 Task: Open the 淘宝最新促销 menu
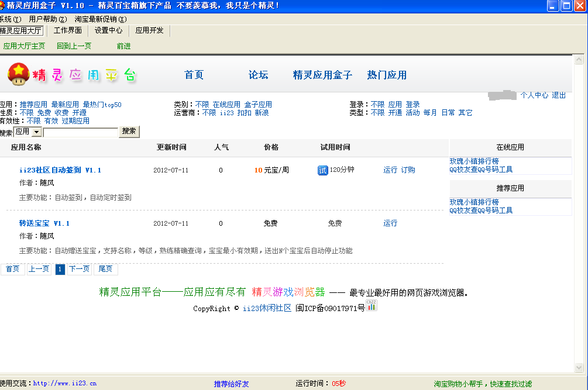tap(101, 19)
